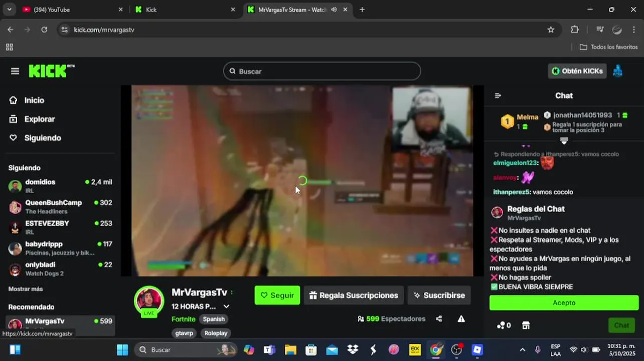
Task: Select the gtavrp tag
Action: point(184,333)
